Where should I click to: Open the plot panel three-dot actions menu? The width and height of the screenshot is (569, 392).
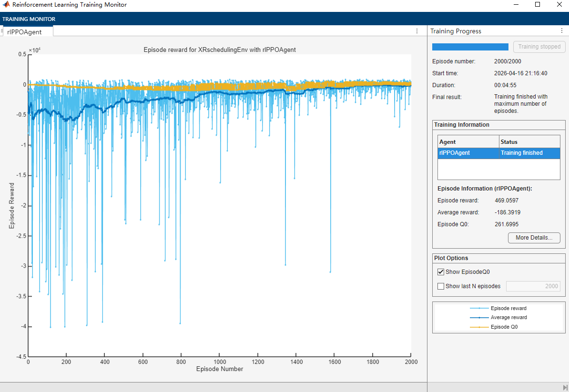coord(417,31)
